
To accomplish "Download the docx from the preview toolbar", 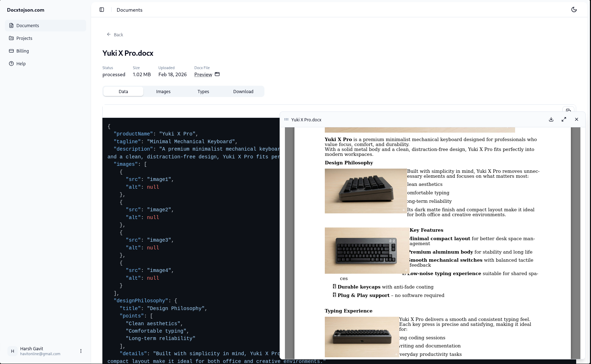I will [551, 120].
